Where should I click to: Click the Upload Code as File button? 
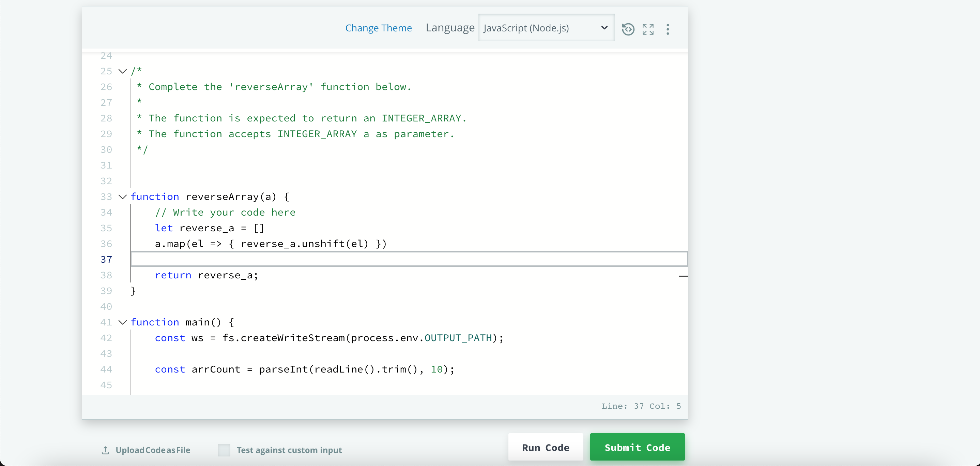coord(146,450)
